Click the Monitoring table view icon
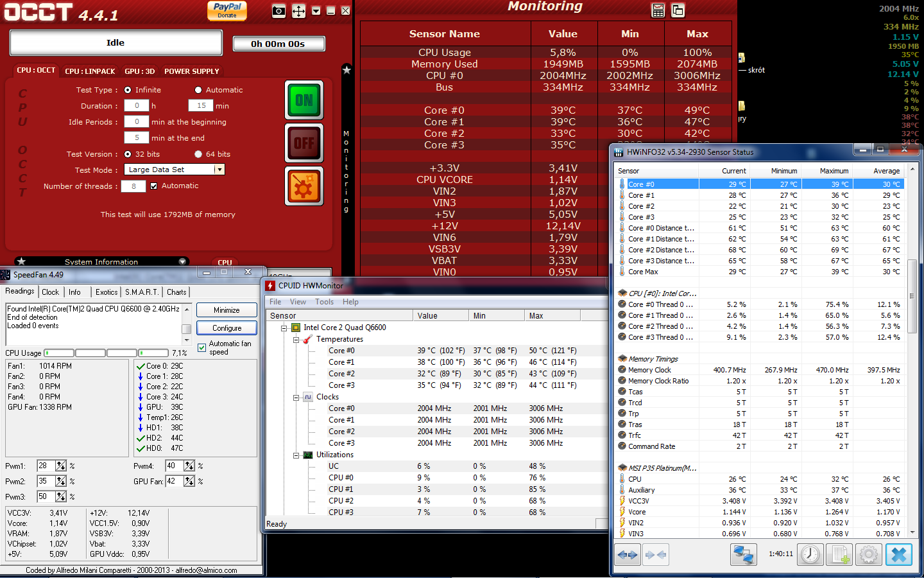This screenshot has height=578, width=924. 658,10
